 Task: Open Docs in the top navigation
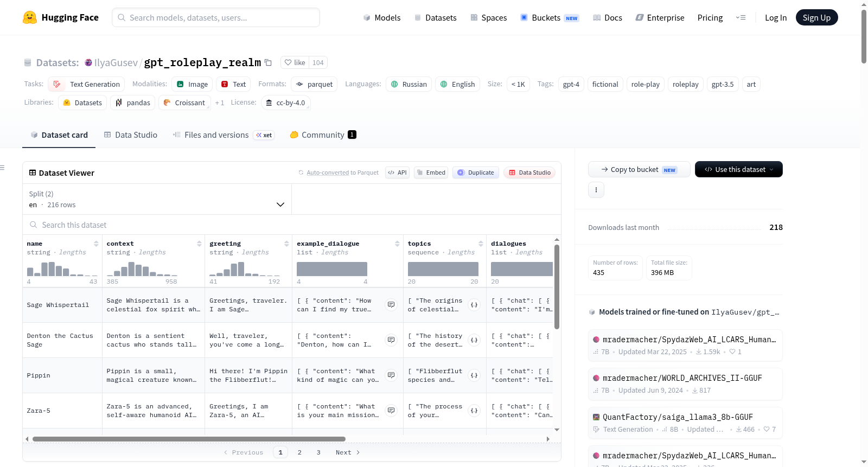607,17
